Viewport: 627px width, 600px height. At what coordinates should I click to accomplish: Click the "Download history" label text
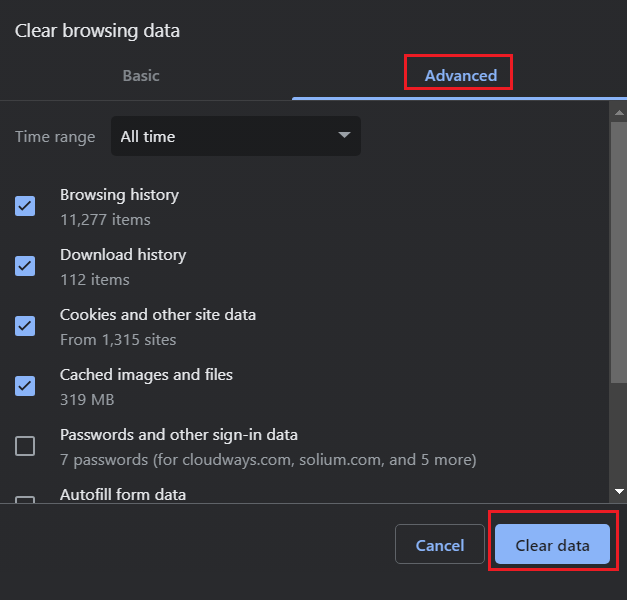point(123,255)
